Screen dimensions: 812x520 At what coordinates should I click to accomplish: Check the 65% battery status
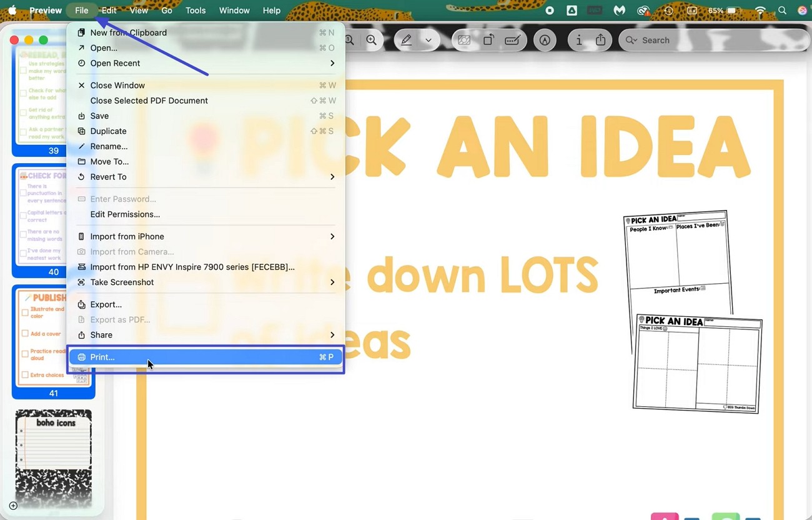pyautogui.click(x=725, y=11)
